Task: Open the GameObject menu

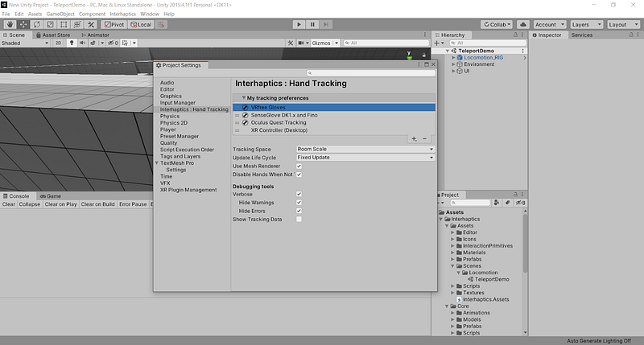Action: click(x=60, y=14)
